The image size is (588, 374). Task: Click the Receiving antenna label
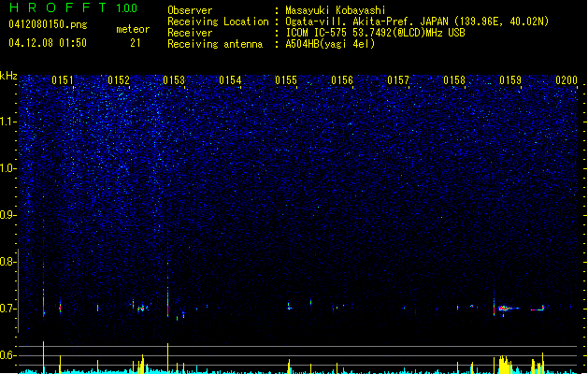point(215,44)
